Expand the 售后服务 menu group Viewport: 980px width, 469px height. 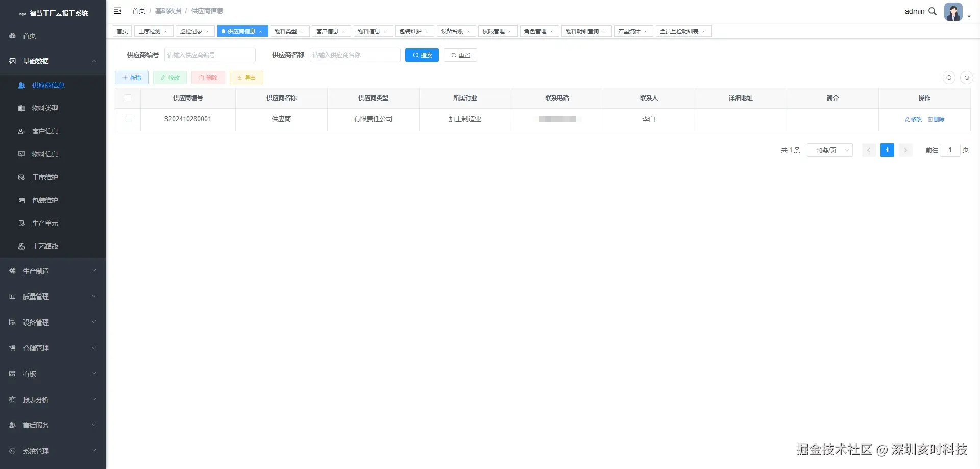(53, 425)
